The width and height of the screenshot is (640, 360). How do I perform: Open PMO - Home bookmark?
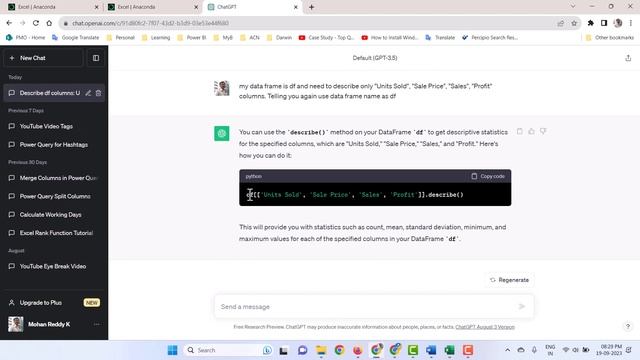[x=25, y=38]
